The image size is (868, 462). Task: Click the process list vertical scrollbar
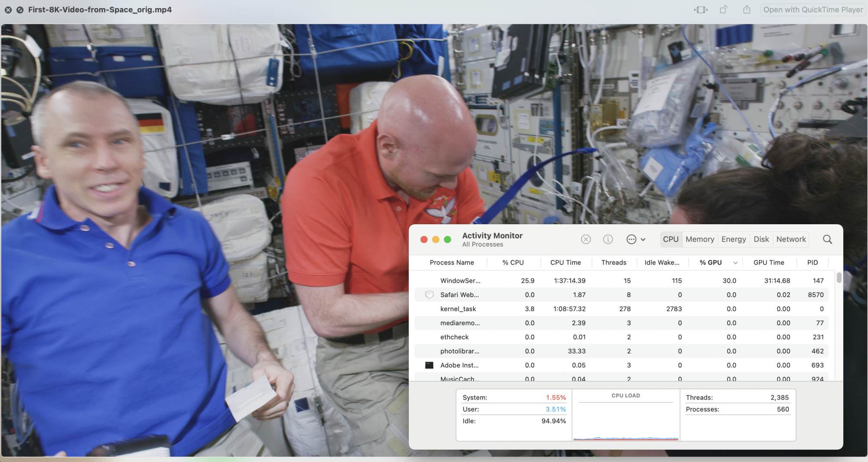tap(839, 278)
